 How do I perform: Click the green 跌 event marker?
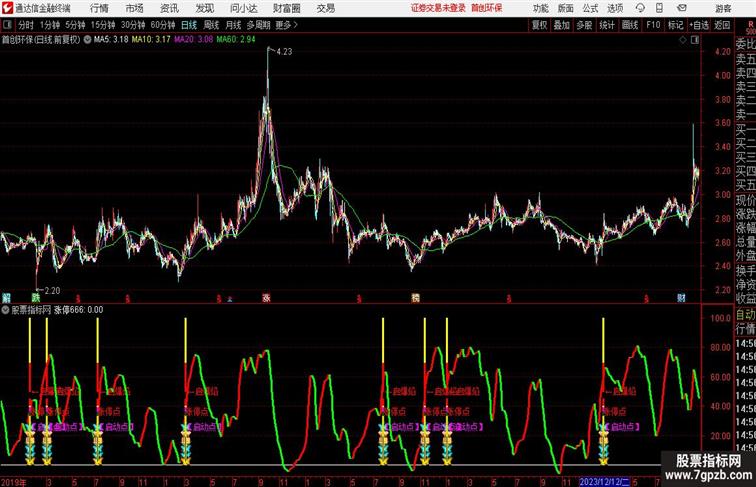click(x=36, y=298)
